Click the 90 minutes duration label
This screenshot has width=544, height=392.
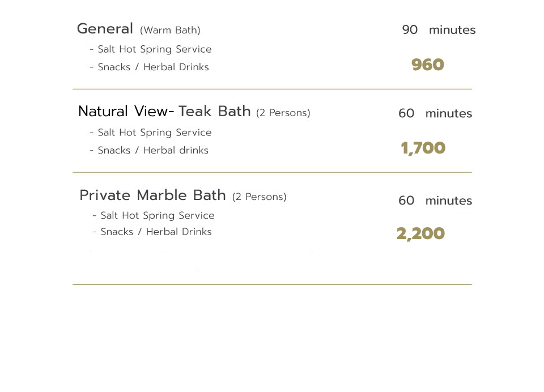coord(439,30)
